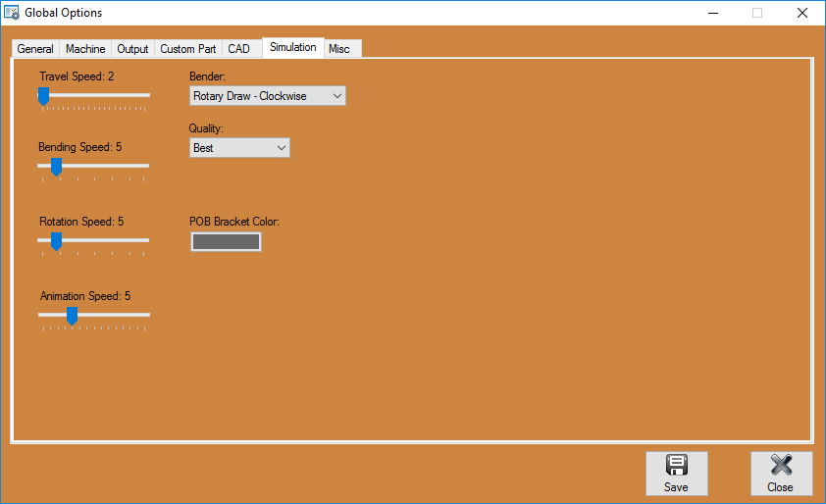Click the Bending Speed slider thumb
Viewport: 826px width, 504px height.
pyautogui.click(x=56, y=167)
